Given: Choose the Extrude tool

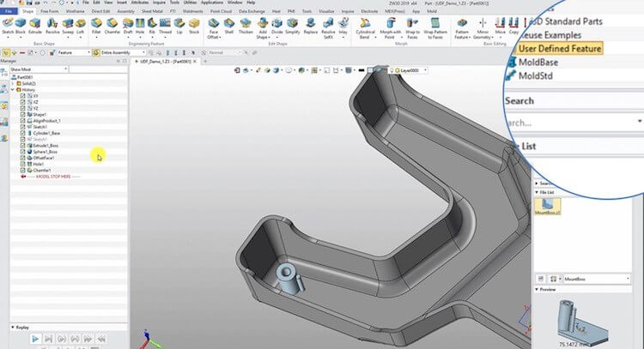Looking at the screenshot, I should (x=35, y=27).
